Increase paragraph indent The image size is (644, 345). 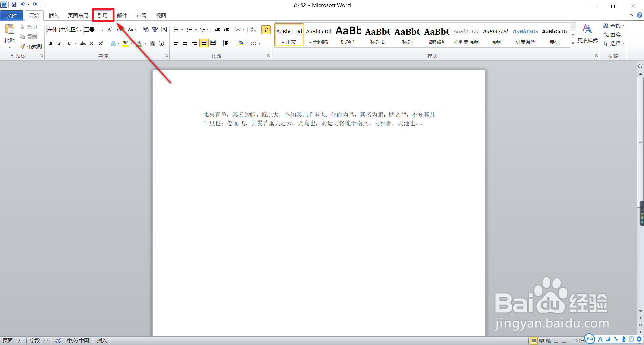click(226, 30)
